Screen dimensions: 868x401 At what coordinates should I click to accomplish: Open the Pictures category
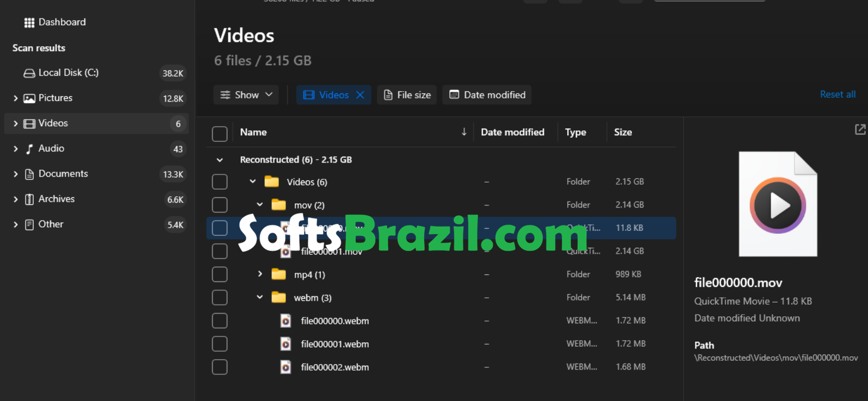(96, 98)
